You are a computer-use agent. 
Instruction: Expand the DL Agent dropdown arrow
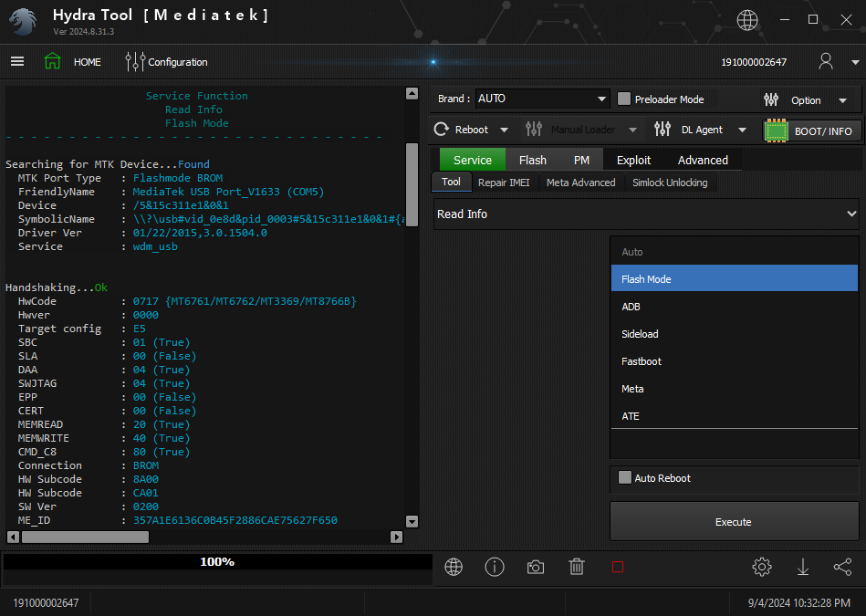pyautogui.click(x=742, y=130)
